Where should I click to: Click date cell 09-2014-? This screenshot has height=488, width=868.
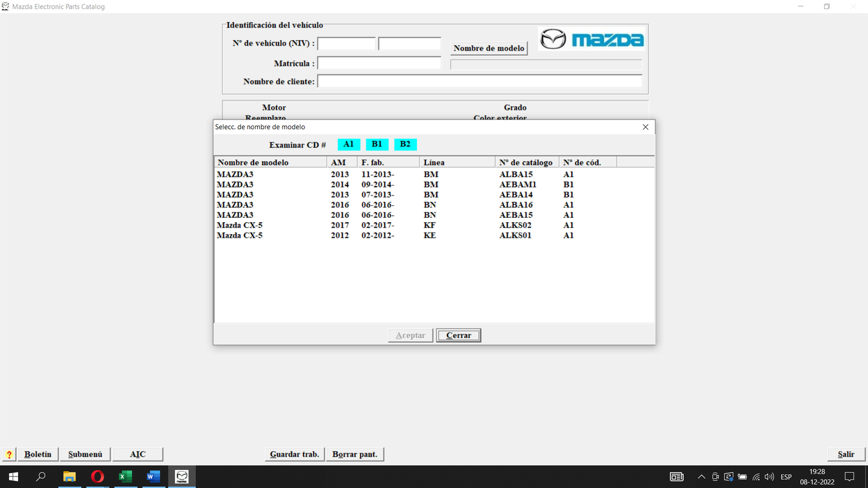coord(378,185)
